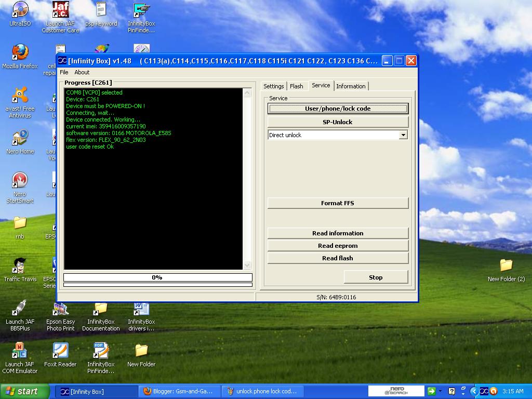
Task: Open the About menu
Action: coord(82,72)
